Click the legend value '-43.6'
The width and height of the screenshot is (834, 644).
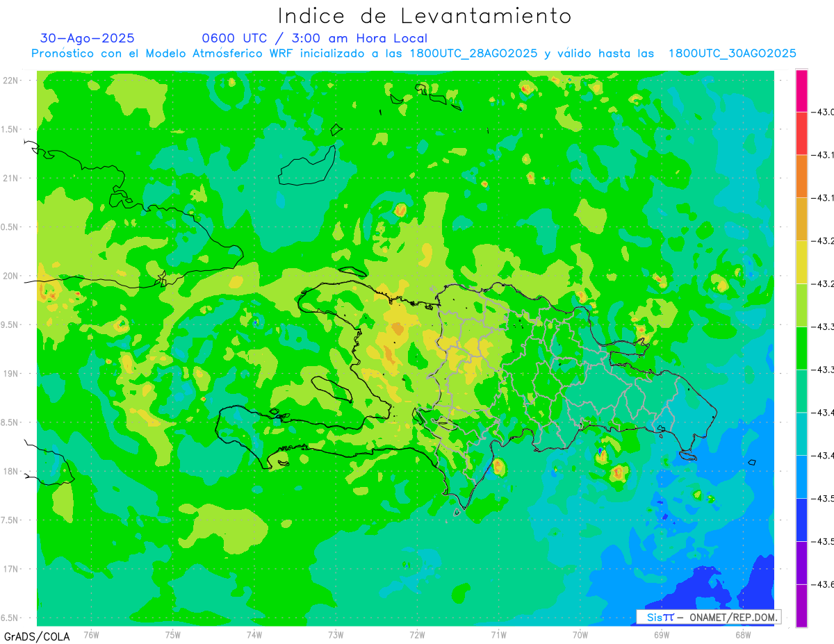click(824, 584)
